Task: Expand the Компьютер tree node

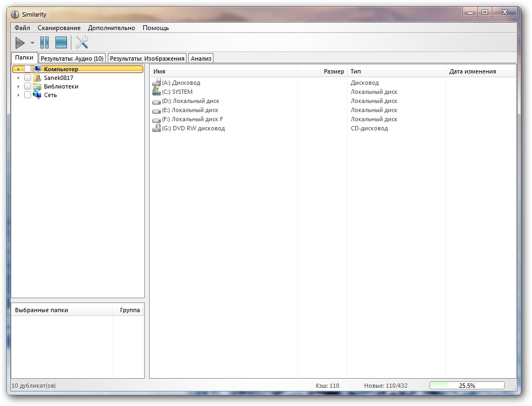Action: (18, 69)
